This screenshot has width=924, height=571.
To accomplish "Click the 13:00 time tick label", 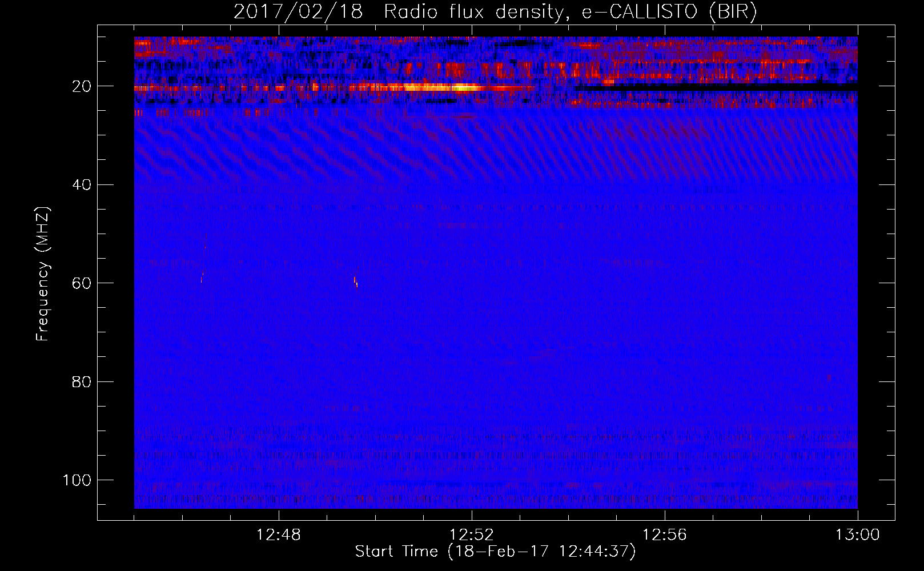I will click(x=858, y=535).
